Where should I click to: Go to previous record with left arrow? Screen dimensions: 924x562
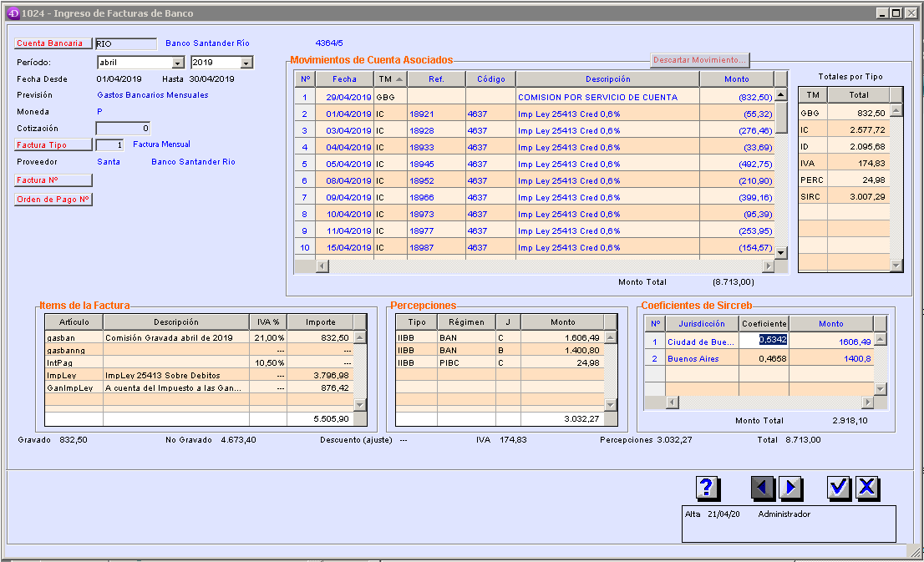pyautogui.click(x=762, y=488)
